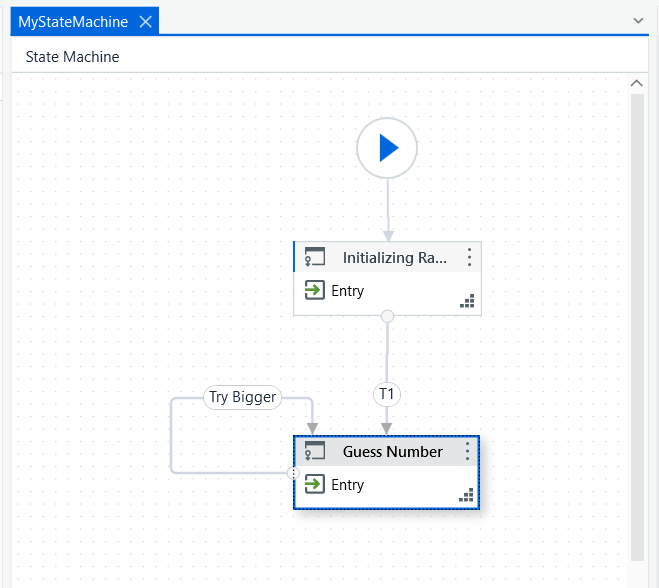The width and height of the screenshot is (659, 588).
Task: Click the scrollbar up arrow
Action: [x=637, y=83]
